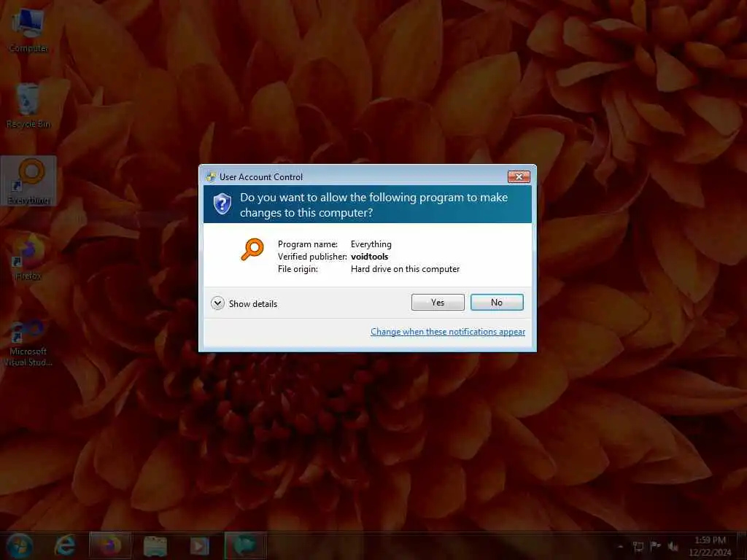Image resolution: width=747 pixels, height=560 pixels.
Task: Click No to deny the program
Action: [497, 303]
